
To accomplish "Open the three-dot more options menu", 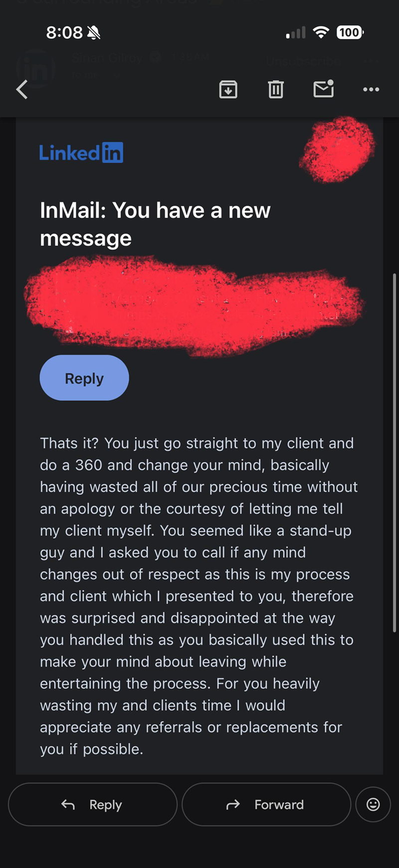I will point(371,89).
